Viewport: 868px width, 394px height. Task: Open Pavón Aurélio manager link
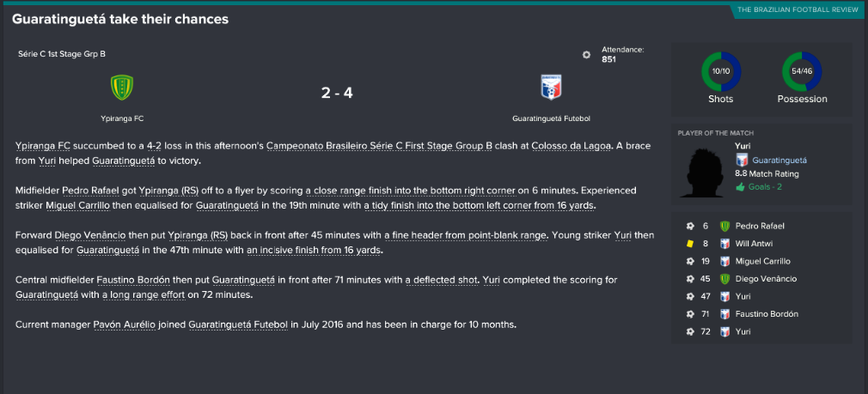coord(124,325)
